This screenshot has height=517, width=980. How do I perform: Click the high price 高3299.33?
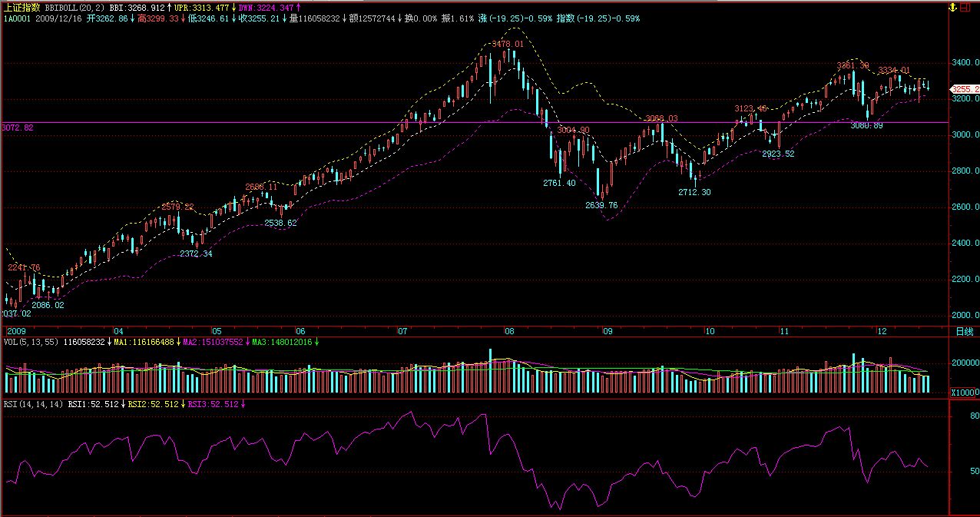[x=157, y=18]
